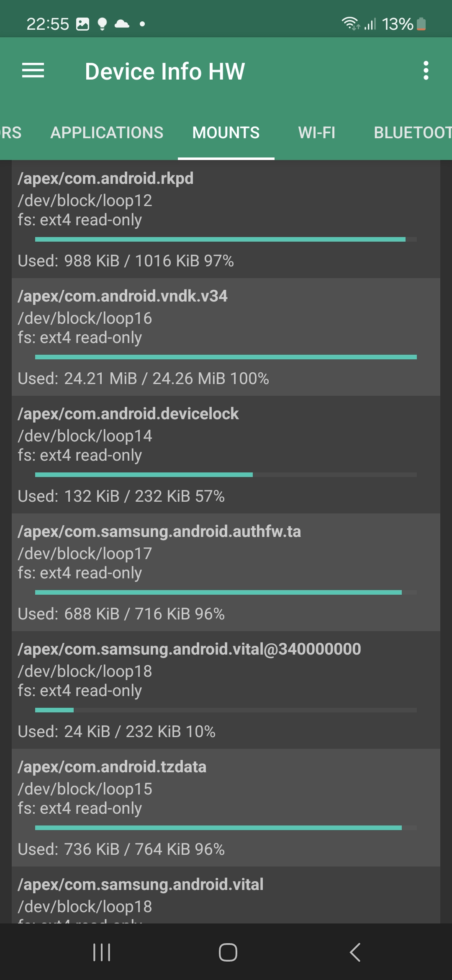Tap the Device Info HW title
This screenshot has width=452, height=980.
pos(165,71)
